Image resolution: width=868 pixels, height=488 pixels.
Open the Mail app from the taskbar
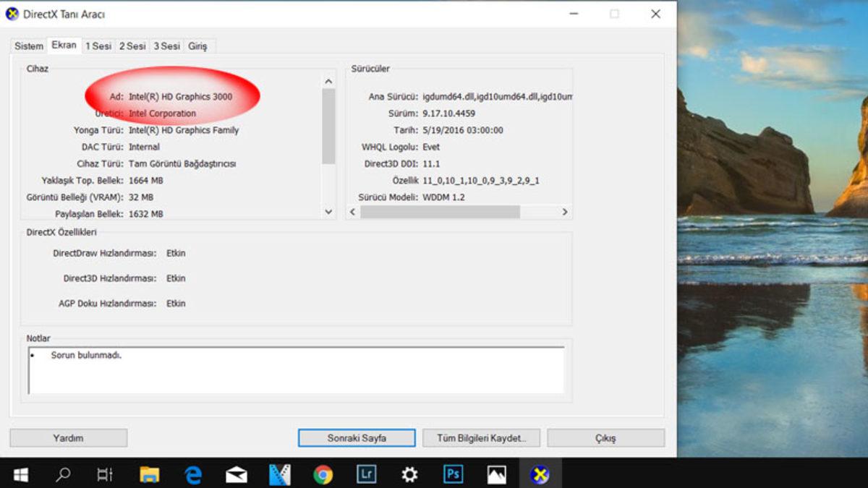[237, 474]
